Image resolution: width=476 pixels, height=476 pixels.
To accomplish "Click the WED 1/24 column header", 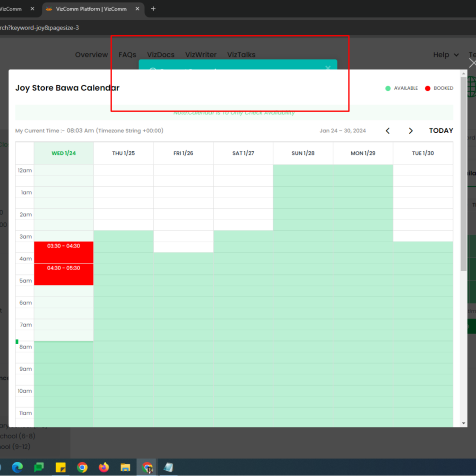I will point(64,153).
